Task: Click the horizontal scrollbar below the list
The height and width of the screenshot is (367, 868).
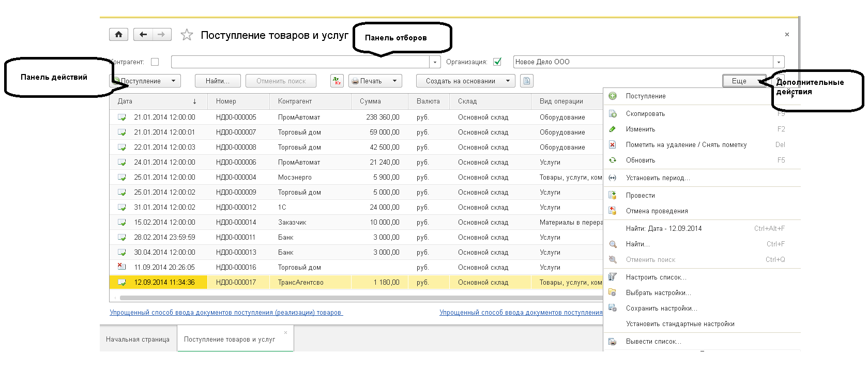Action: click(x=362, y=298)
